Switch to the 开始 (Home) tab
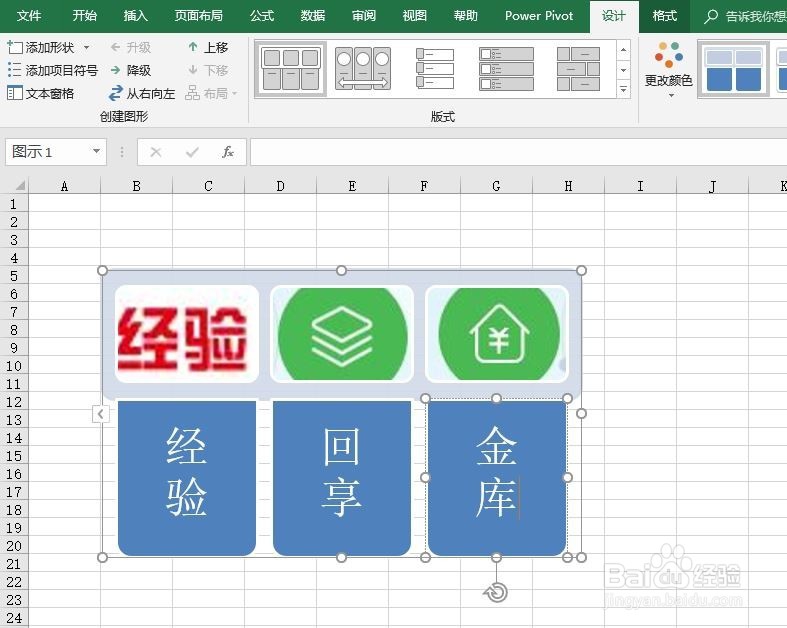Screen dimensions: 787x628 84,16
